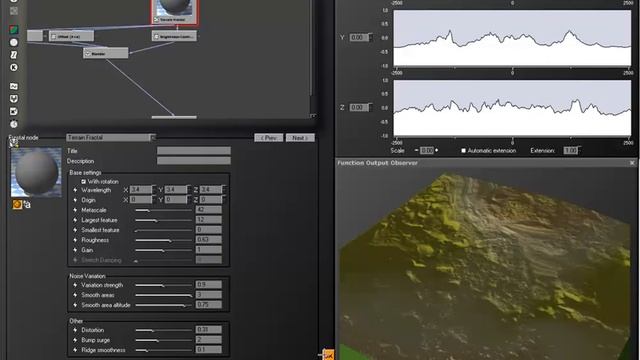
Task: Click the connect icon beside Roughness
Action: click(75, 240)
